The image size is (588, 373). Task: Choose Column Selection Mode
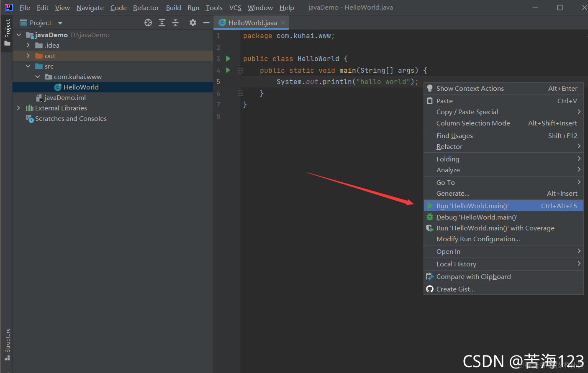504,123
